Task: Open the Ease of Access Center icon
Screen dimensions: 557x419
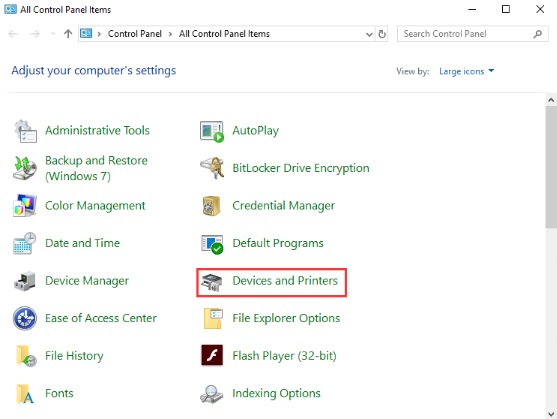Action: pos(25,318)
